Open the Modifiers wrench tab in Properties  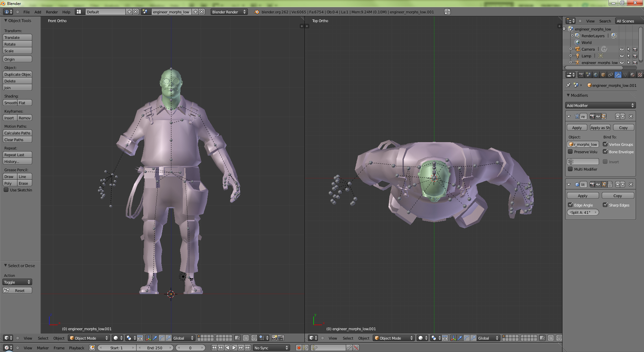click(618, 75)
